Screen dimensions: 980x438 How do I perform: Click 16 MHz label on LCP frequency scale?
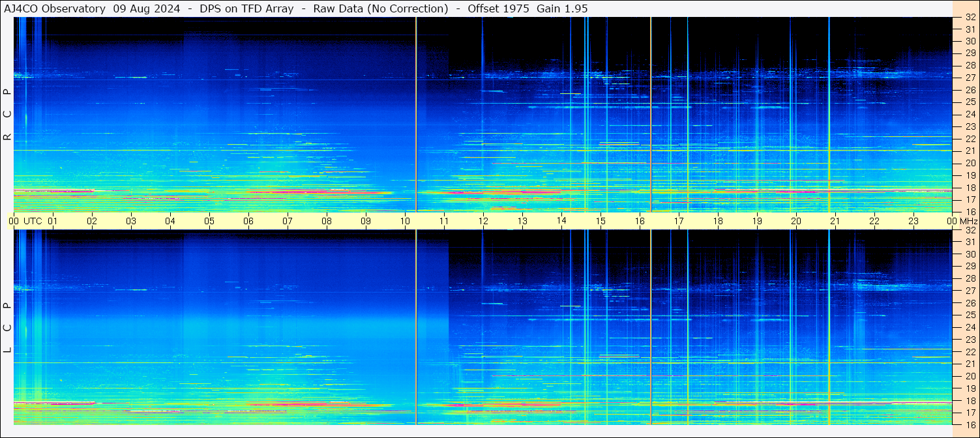coord(970,424)
